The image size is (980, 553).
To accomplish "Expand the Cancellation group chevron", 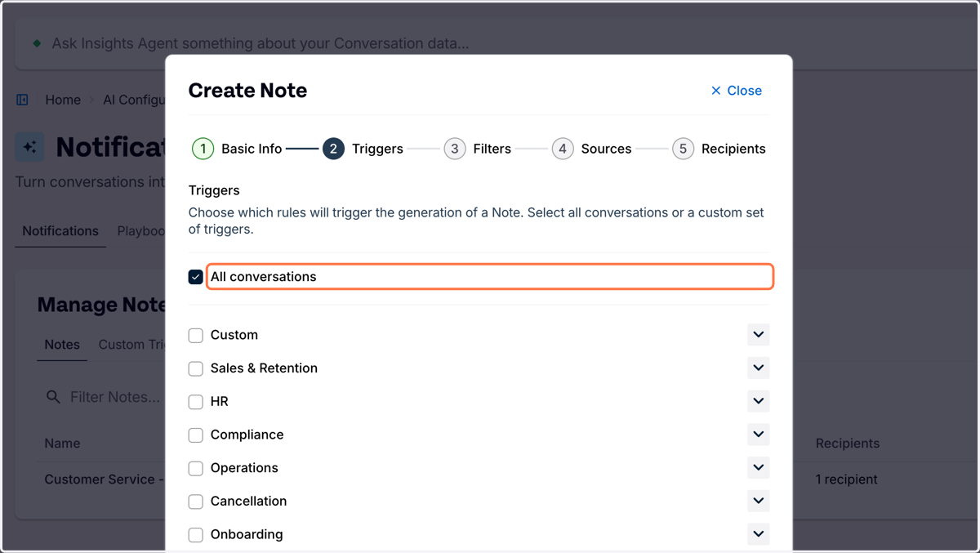I will [759, 501].
